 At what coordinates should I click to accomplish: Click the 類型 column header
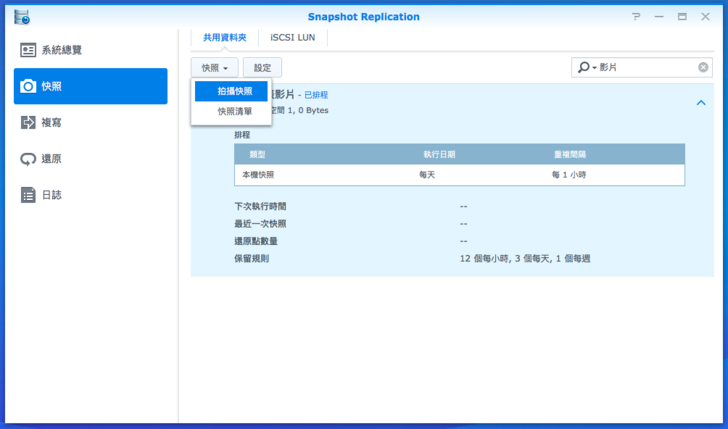pos(257,154)
